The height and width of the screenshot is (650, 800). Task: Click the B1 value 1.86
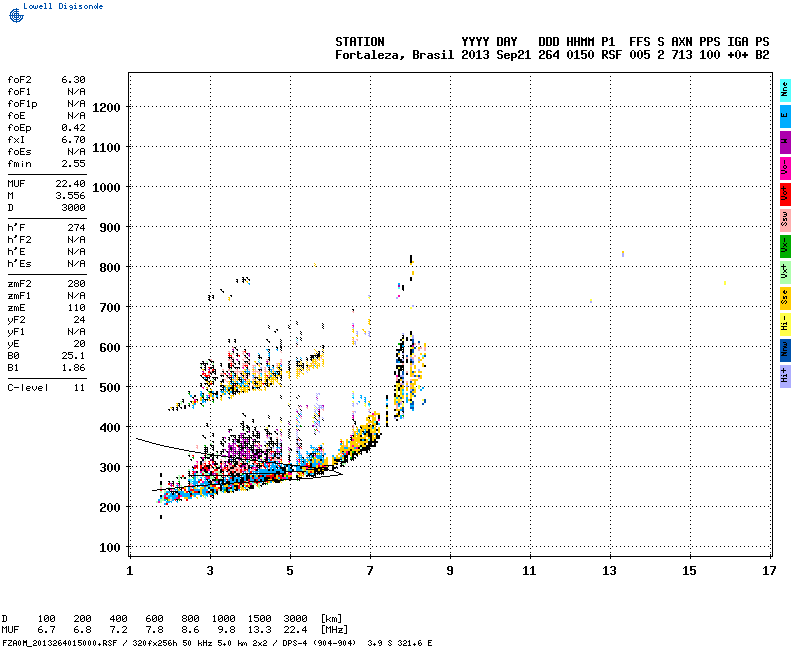point(73,368)
